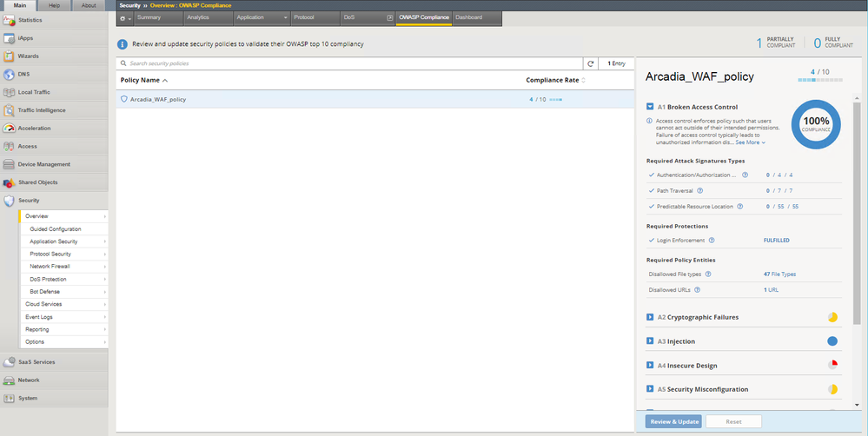Viewport: 868px width, 436px height.
Task: Open the Shared Objects icon
Action: coord(9,182)
